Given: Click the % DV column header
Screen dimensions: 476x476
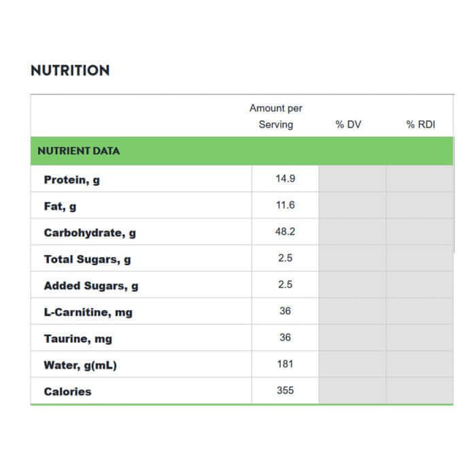Looking at the screenshot, I should point(348,124).
